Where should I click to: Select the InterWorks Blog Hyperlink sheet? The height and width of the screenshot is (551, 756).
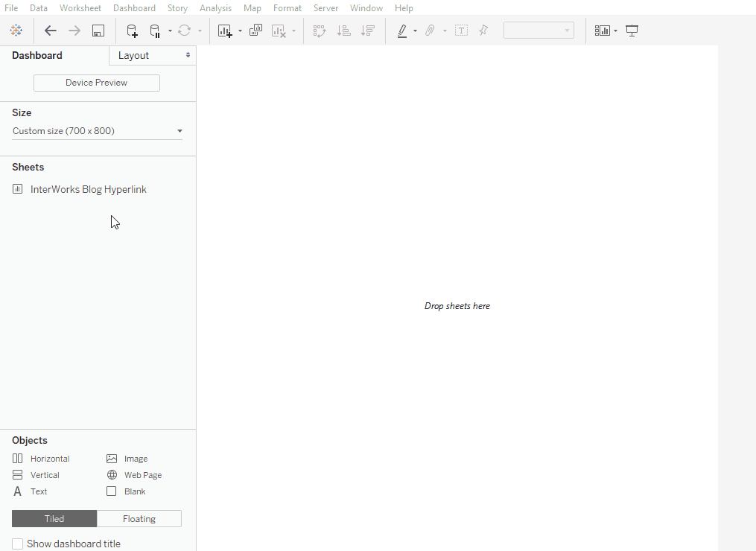(x=88, y=189)
